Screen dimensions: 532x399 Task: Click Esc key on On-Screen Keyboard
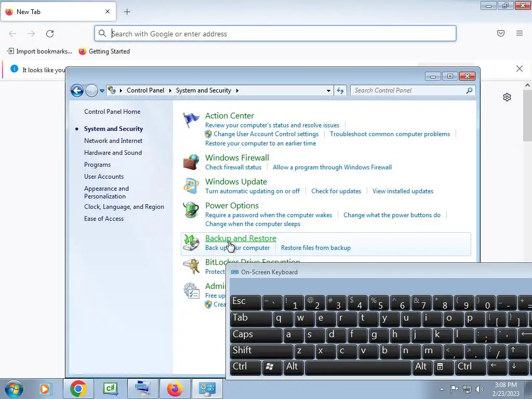(x=246, y=302)
